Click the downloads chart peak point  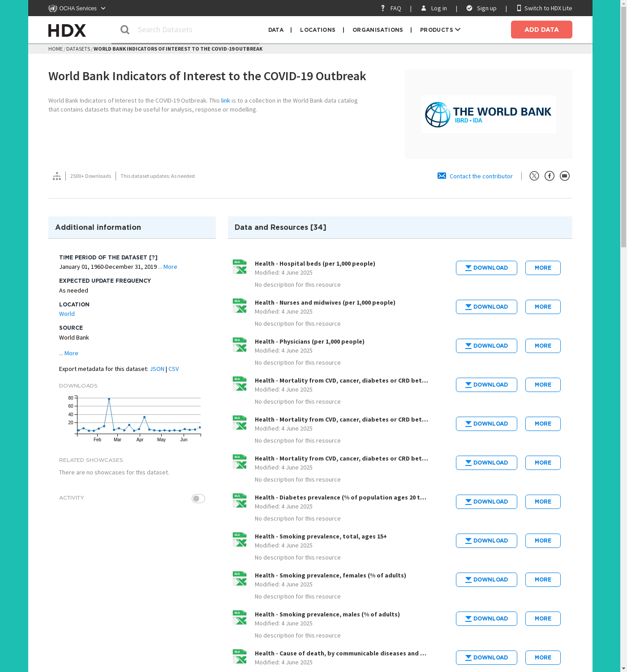[x=109, y=399]
